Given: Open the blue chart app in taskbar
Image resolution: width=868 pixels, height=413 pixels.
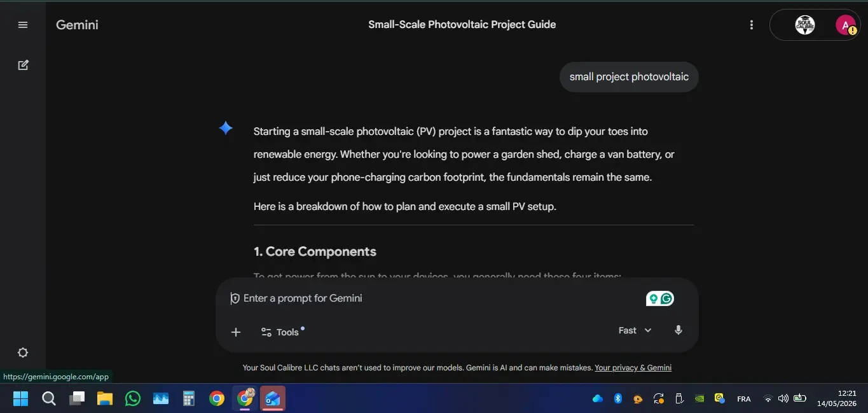Looking at the screenshot, I should (x=161, y=398).
